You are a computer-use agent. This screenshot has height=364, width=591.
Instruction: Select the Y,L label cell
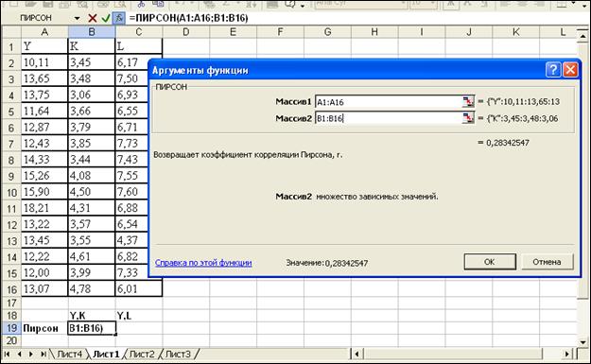coord(139,316)
